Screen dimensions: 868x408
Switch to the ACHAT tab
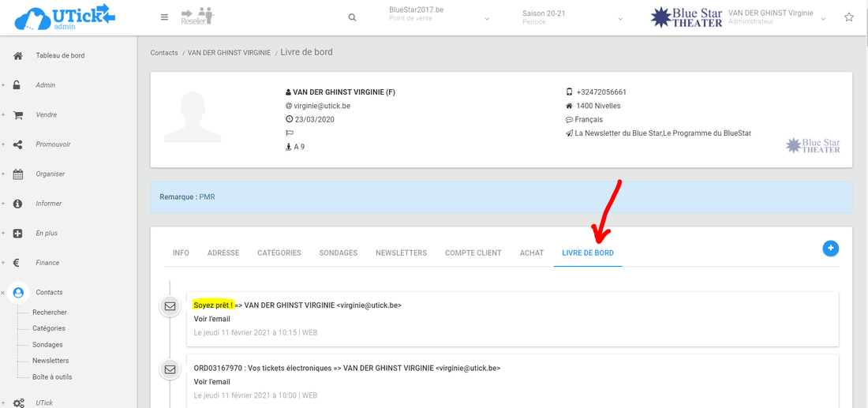click(x=531, y=253)
